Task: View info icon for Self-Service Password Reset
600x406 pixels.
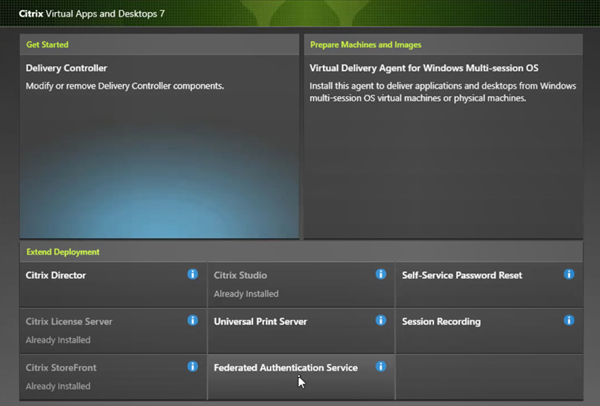Action: (569, 274)
